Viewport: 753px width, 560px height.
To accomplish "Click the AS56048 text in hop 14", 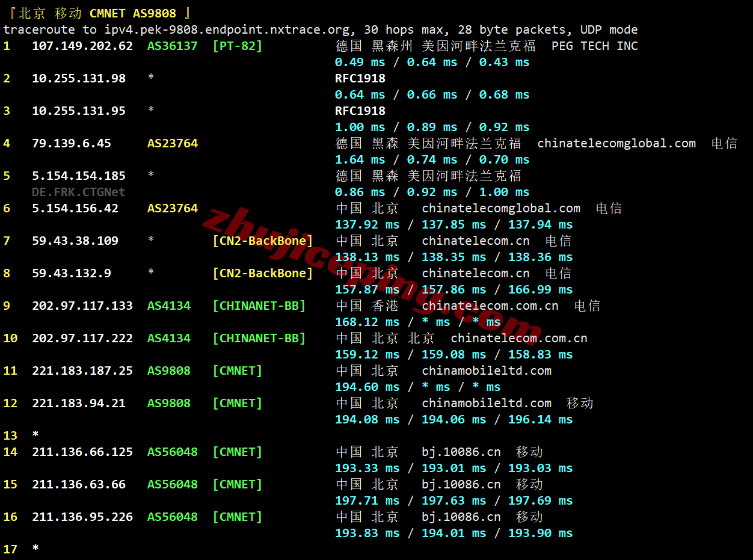I will click(x=173, y=452).
